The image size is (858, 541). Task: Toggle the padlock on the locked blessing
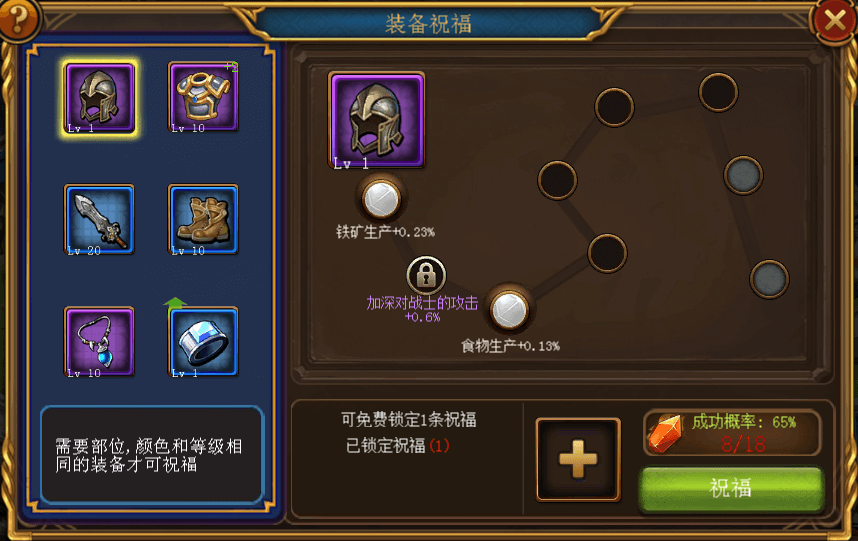pos(426,275)
